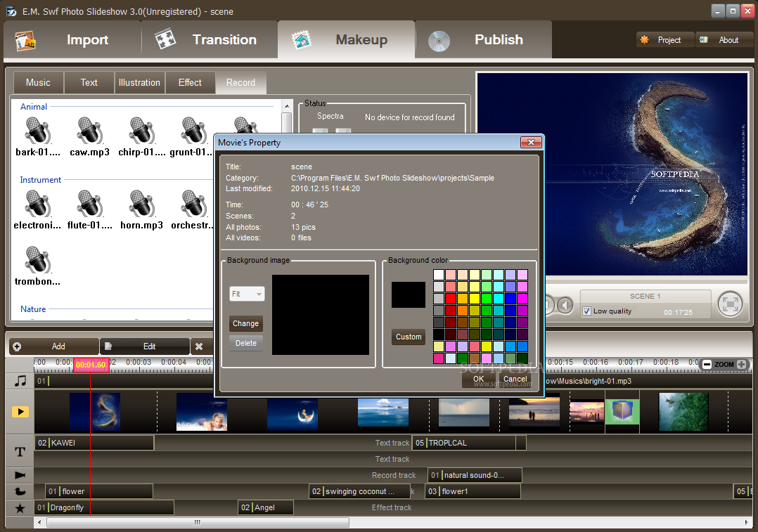
Task: Click the horizontal timeline scrollbar thumb
Action: pyautogui.click(x=198, y=522)
